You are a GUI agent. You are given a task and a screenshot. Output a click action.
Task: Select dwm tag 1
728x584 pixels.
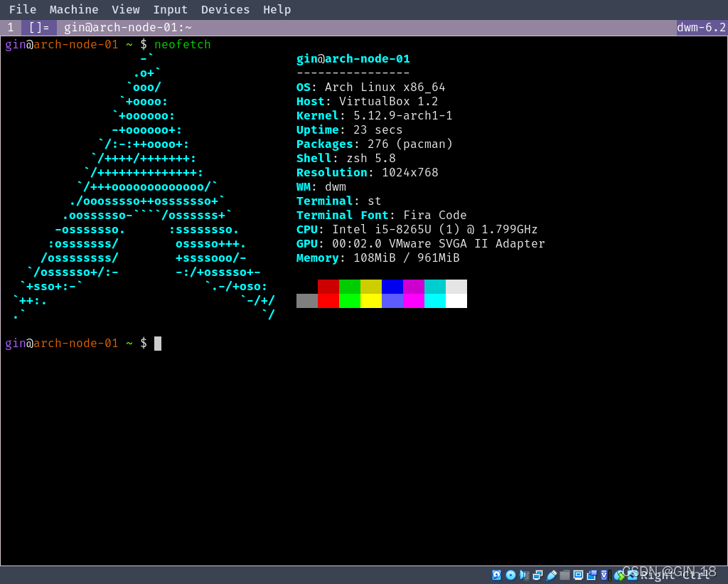pos(11,28)
